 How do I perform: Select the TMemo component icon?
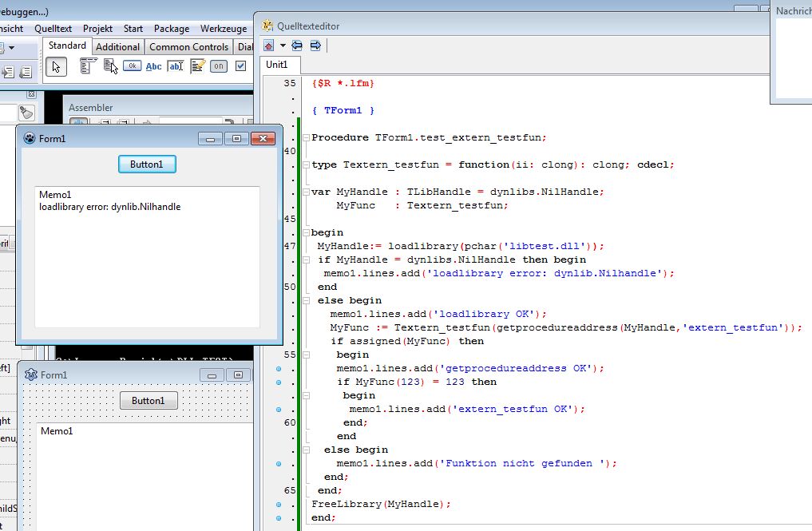197,67
